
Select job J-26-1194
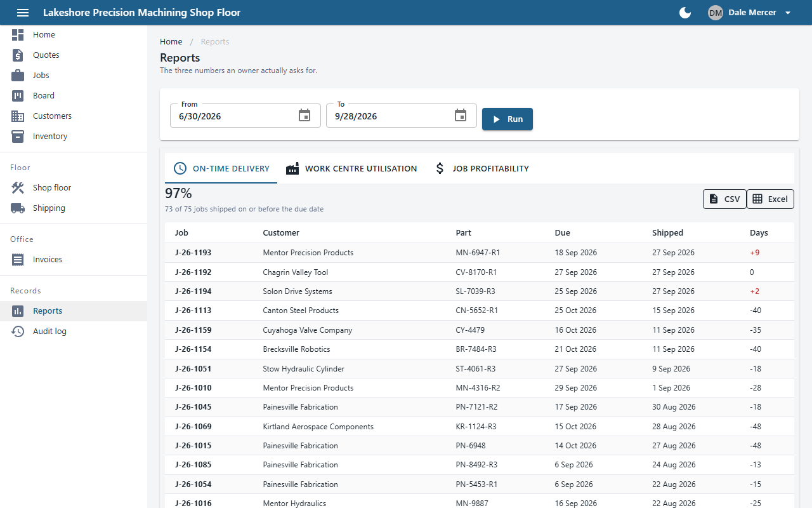pyautogui.click(x=193, y=291)
